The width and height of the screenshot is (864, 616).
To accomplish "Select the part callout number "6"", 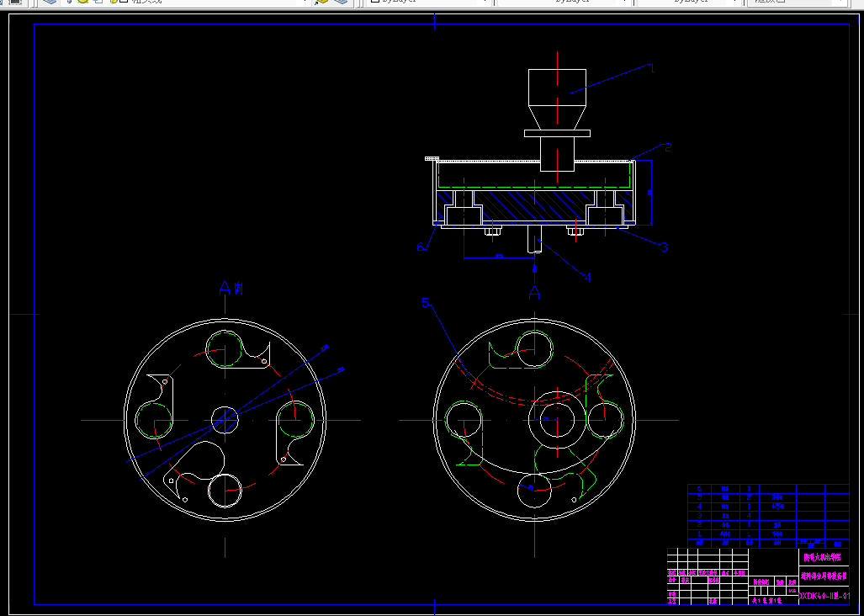I will click(421, 247).
